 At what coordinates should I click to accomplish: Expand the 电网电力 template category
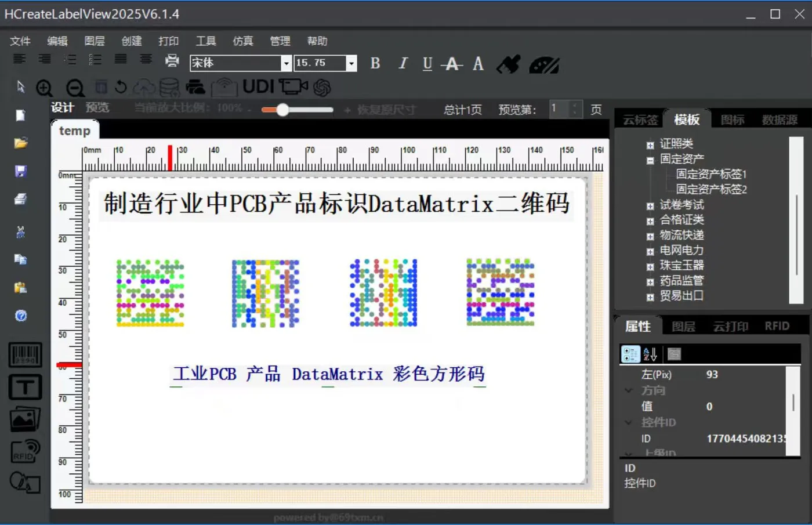pyautogui.click(x=650, y=252)
